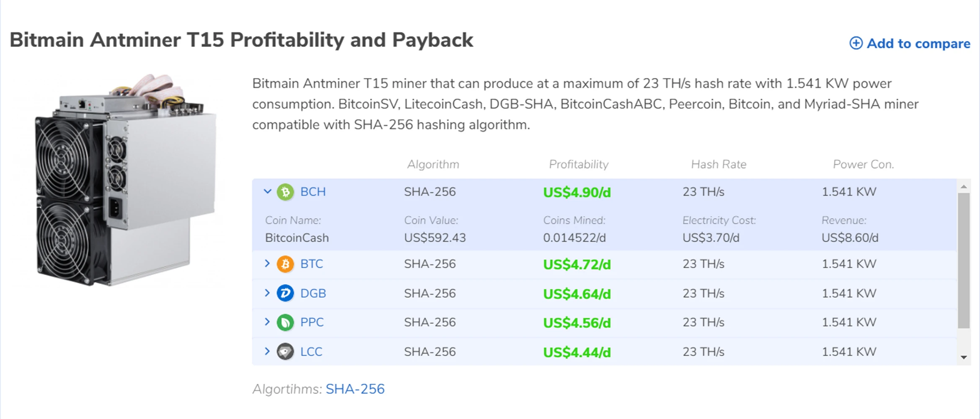Screen dimensions: 980x419
Task: Expand the DGB row details
Action: point(267,293)
